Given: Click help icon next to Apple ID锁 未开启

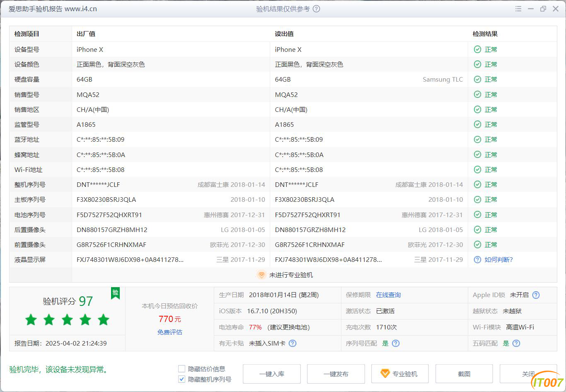Looking at the screenshot, I should [x=536, y=295].
